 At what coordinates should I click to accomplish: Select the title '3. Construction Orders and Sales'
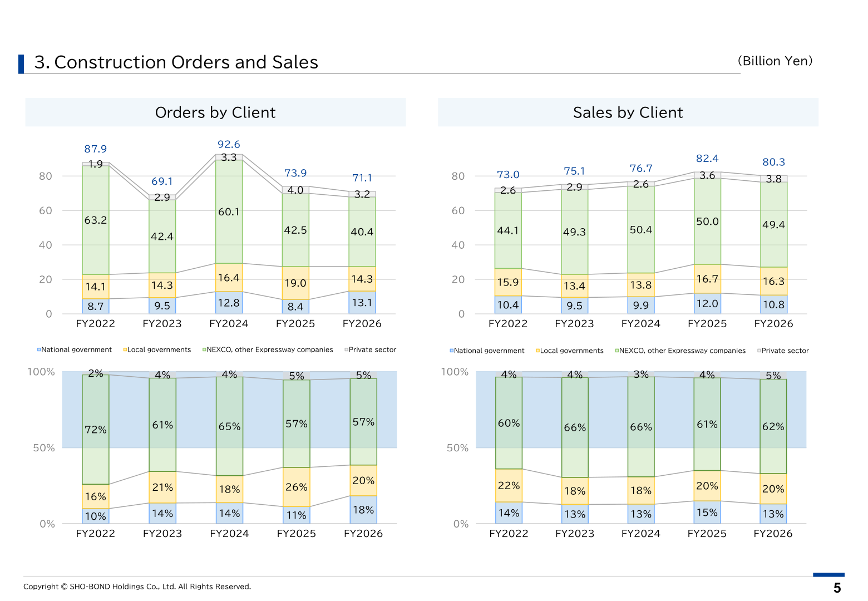(x=176, y=62)
